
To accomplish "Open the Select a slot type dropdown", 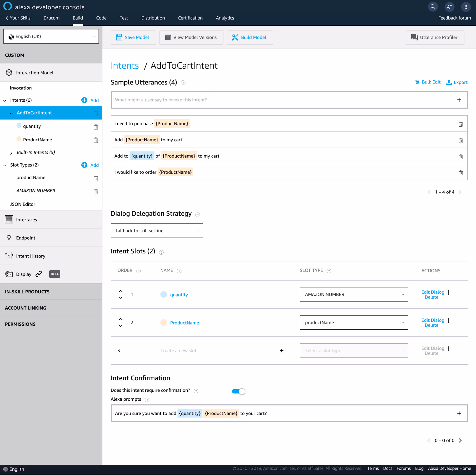I will (354, 351).
